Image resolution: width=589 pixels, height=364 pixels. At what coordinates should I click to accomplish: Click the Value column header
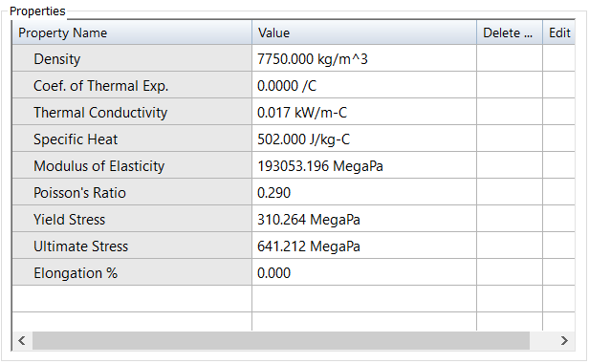tap(364, 32)
